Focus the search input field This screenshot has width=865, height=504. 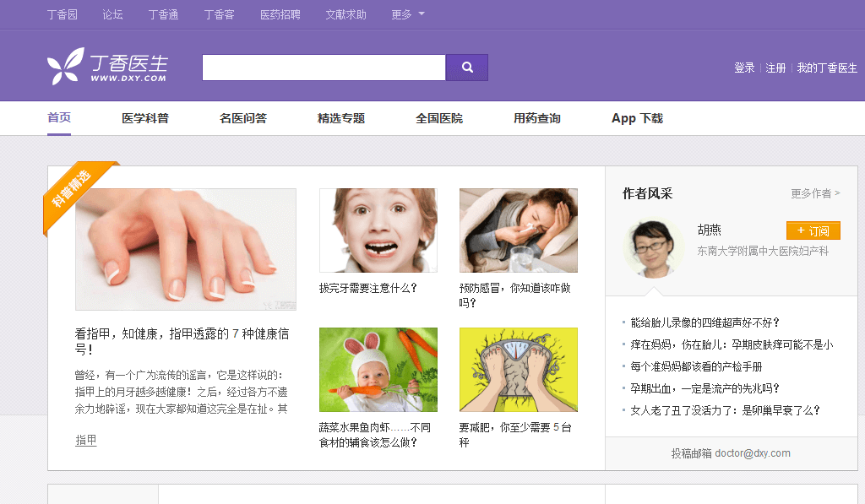[324, 68]
